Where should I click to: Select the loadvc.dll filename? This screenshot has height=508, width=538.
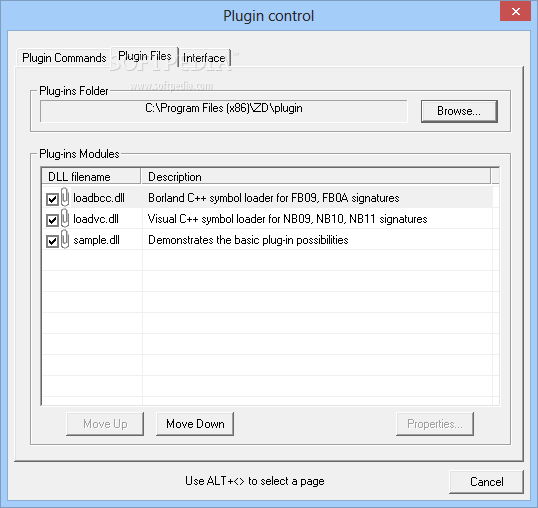(x=96, y=219)
